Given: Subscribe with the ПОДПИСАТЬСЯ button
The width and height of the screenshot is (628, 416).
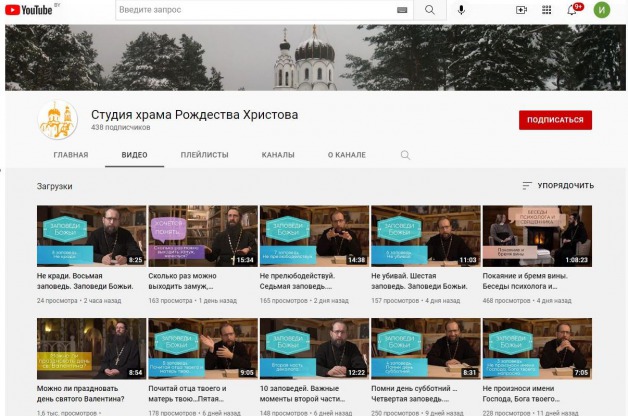Looking at the screenshot, I should 555,120.
